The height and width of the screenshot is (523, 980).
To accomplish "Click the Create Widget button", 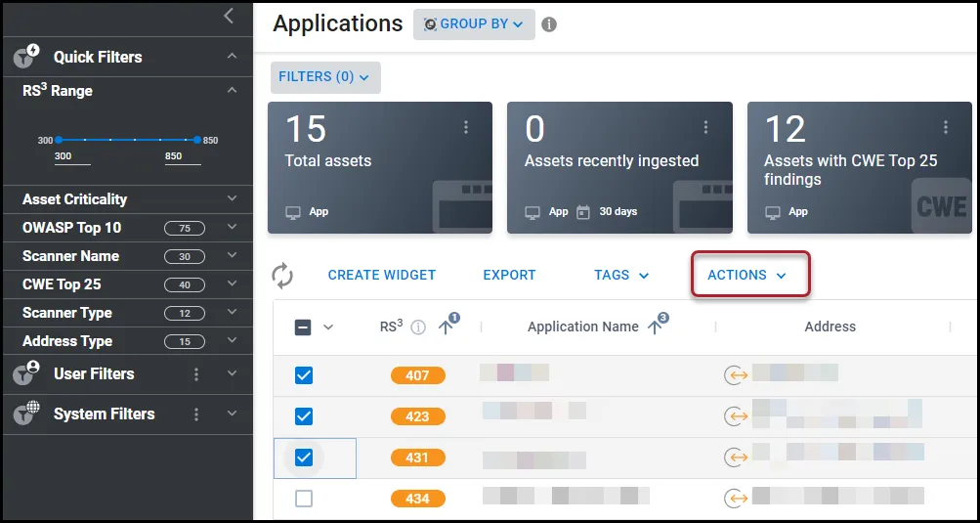I will pyautogui.click(x=382, y=276).
